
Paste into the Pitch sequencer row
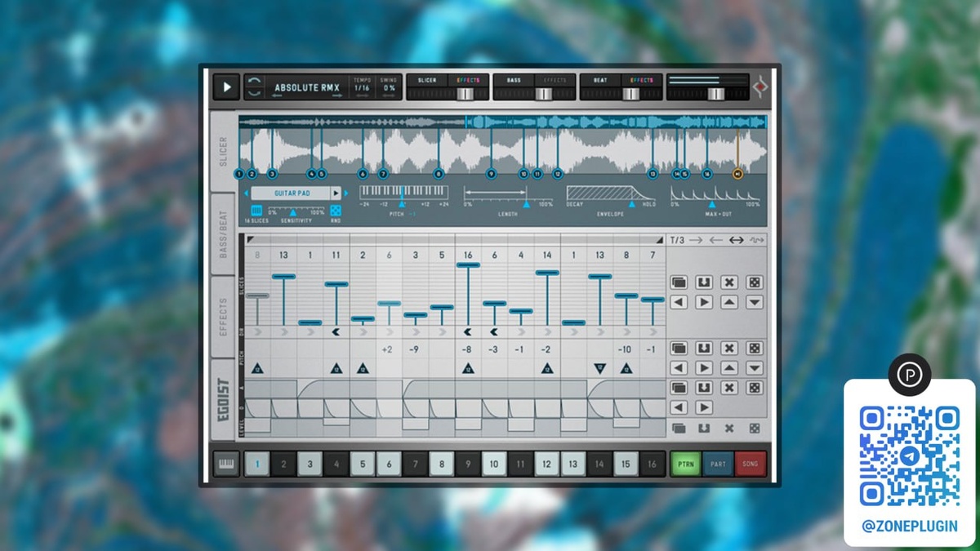[704, 349]
